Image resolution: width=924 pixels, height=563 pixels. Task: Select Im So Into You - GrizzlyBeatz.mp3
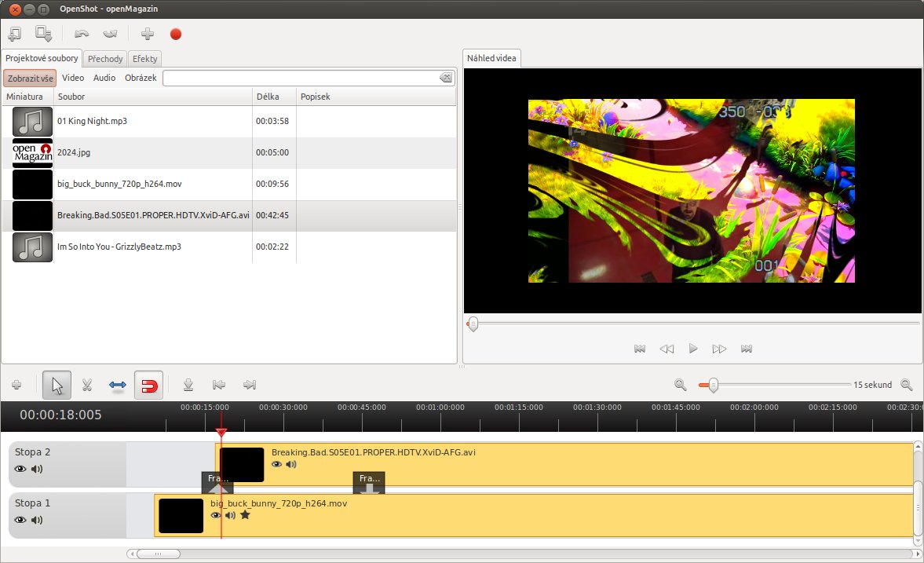[228, 247]
